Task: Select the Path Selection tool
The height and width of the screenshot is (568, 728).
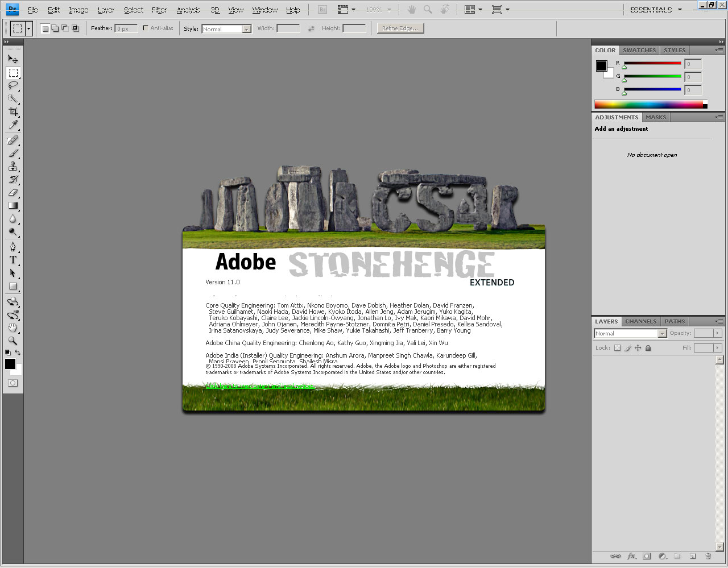Action: click(13, 273)
